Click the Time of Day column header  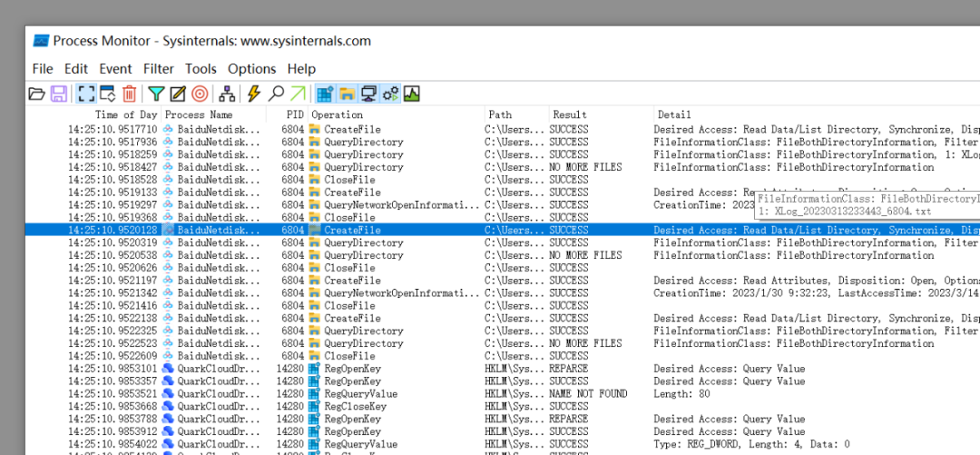pyautogui.click(x=126, y=114)
